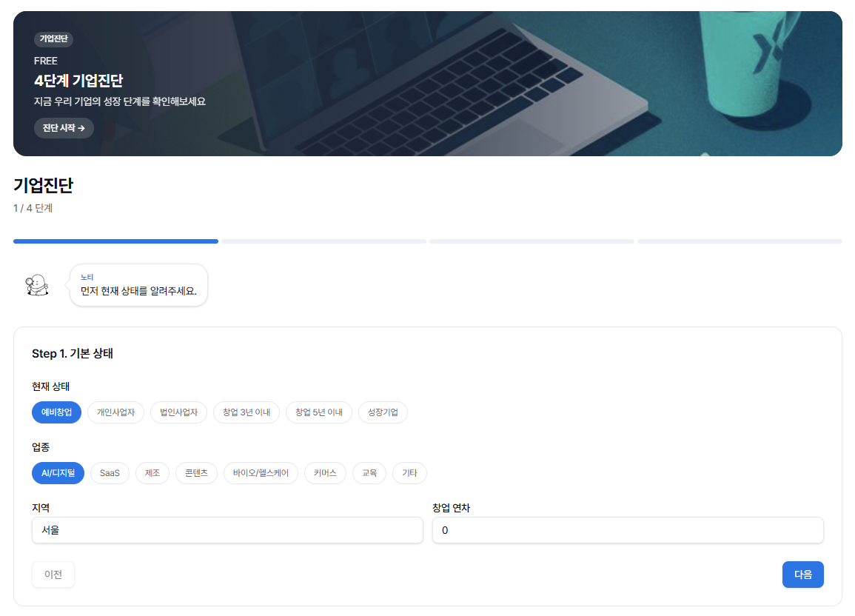Viewport: 855px width, 616px height.
Task: Pick 창업 5년 이내 option
Action: coord(319,412)
